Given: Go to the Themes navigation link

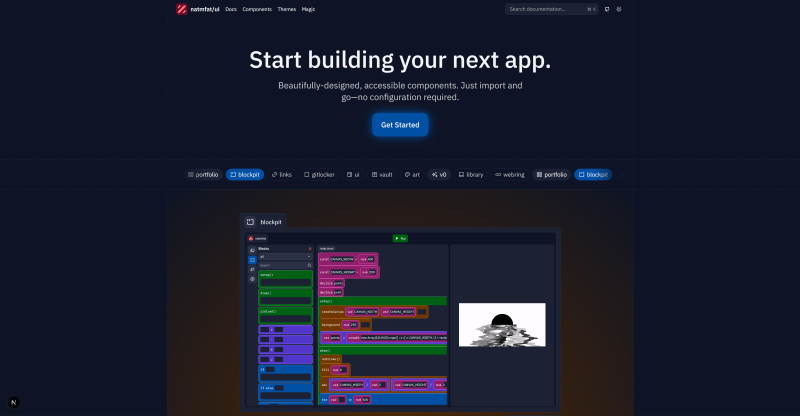Looking at the screenshot, I should (x=286, y=9).
